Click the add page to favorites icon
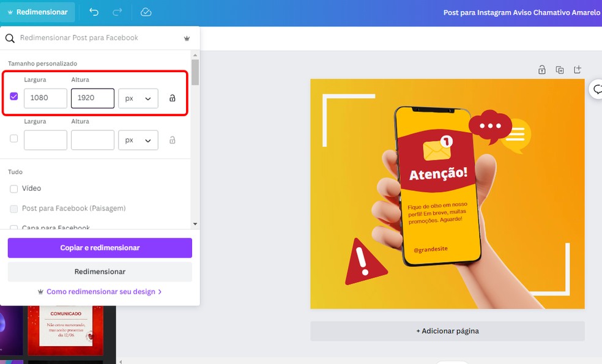Screen dimensions: 602x364 pyautogui.click(x=577, y=70)
